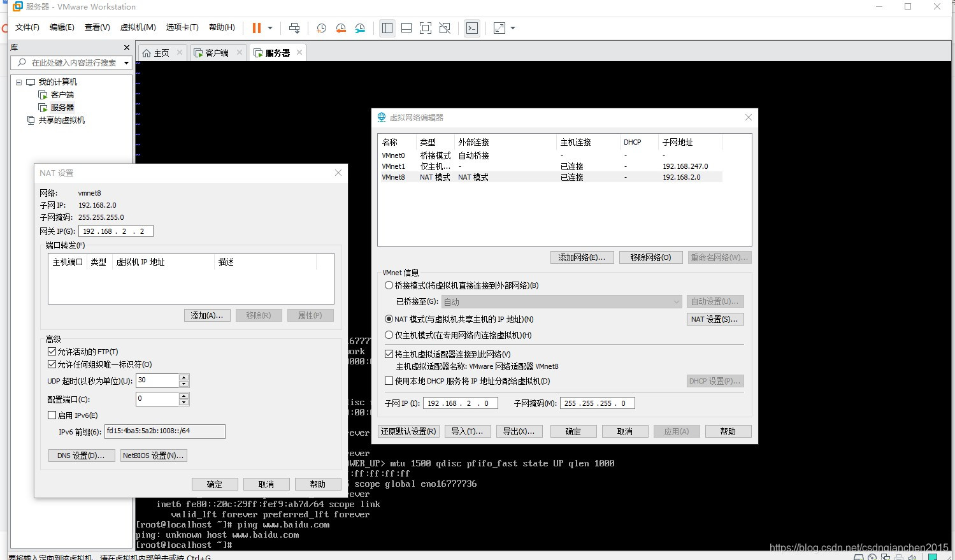955x560 pixels.
Task: Select the 仅主机模式 radio button
Action: tap(389, 335)
